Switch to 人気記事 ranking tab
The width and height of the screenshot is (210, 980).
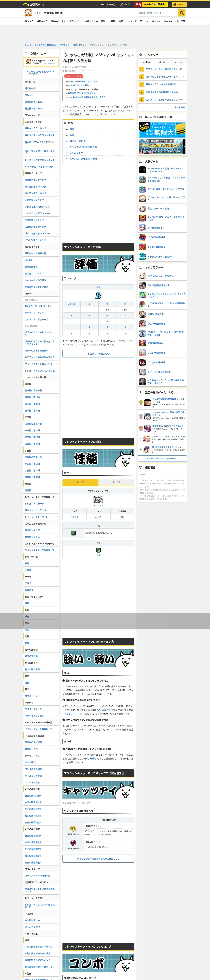[x=146, y=62]
